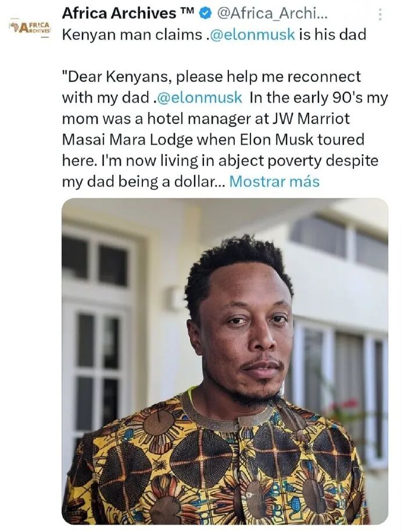Click the 'Kenyan man claims' headline text

[x=132, y=35]
